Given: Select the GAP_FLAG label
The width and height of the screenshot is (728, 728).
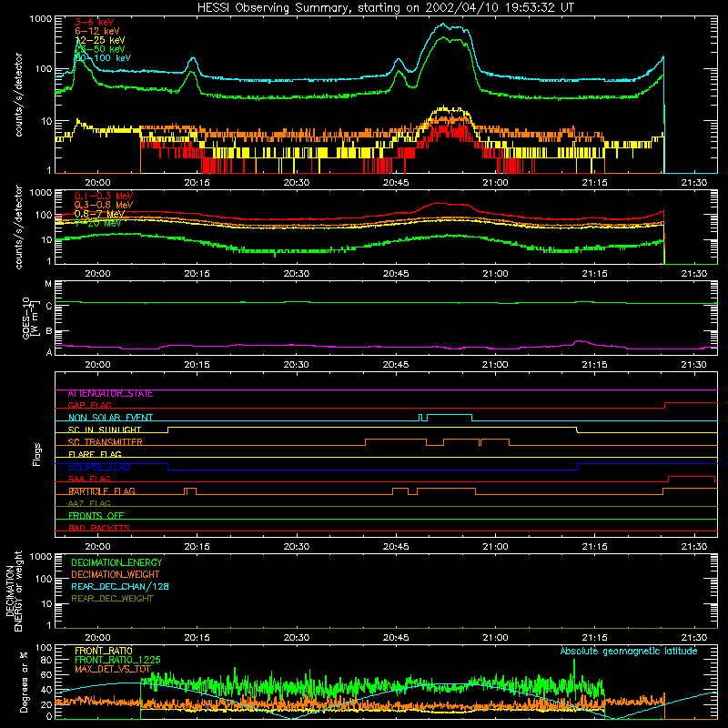Looking at the screenshot, I should coord(89,405).
